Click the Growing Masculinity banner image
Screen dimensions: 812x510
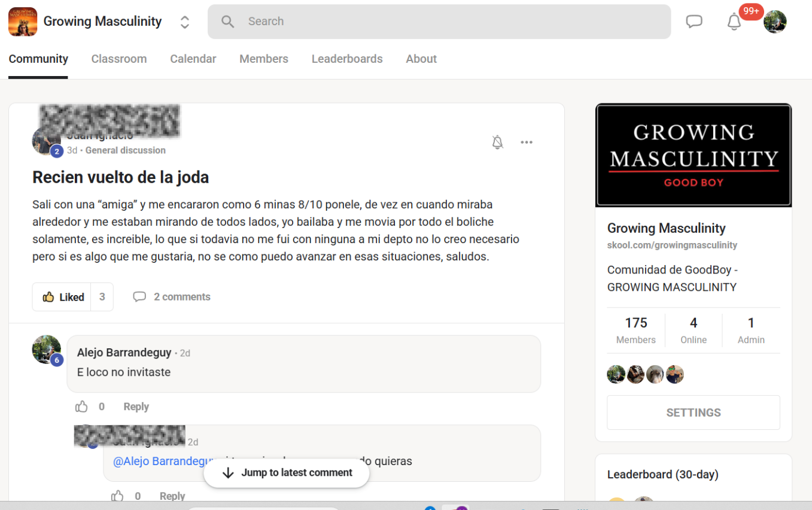click(693, 155)
